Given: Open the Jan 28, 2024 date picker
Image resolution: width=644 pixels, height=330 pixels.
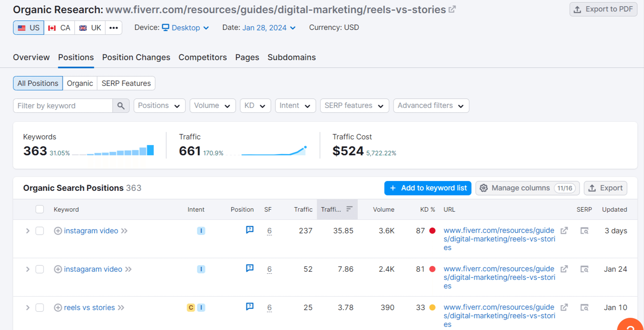Looking at the screenshot, I should [269, 28].
